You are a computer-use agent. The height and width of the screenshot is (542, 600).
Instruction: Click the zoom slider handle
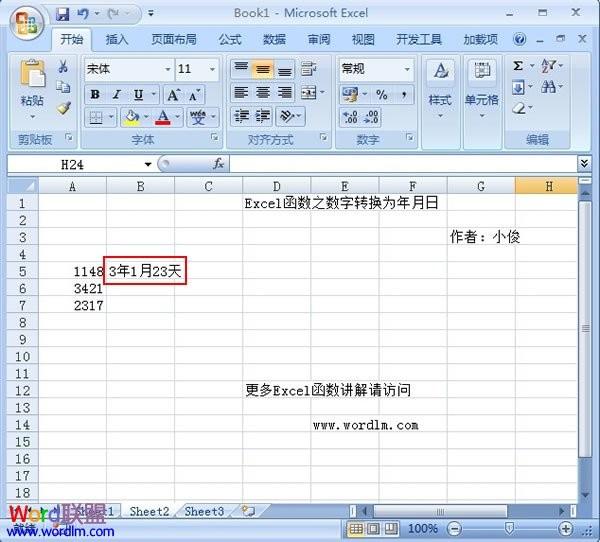tap(509, 529)
